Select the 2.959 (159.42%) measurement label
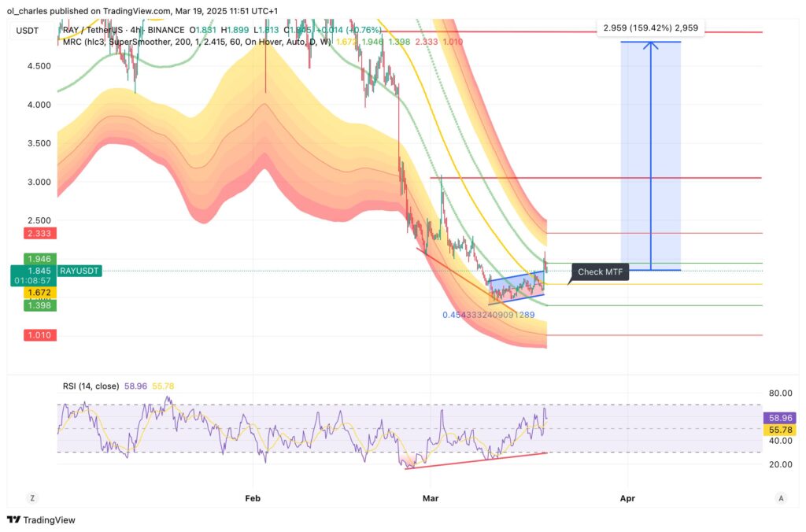The width and height of the screenshot is (806, 532). [649, 28]
